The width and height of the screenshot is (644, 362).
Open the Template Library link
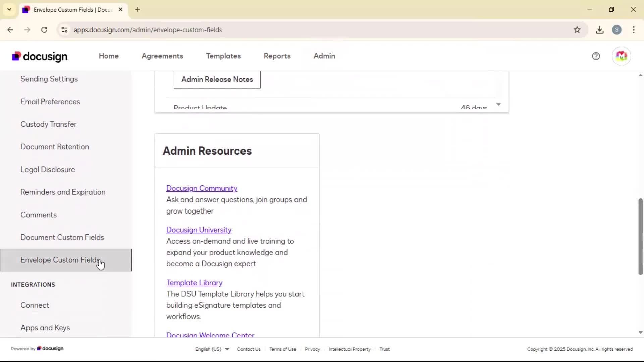194,283
